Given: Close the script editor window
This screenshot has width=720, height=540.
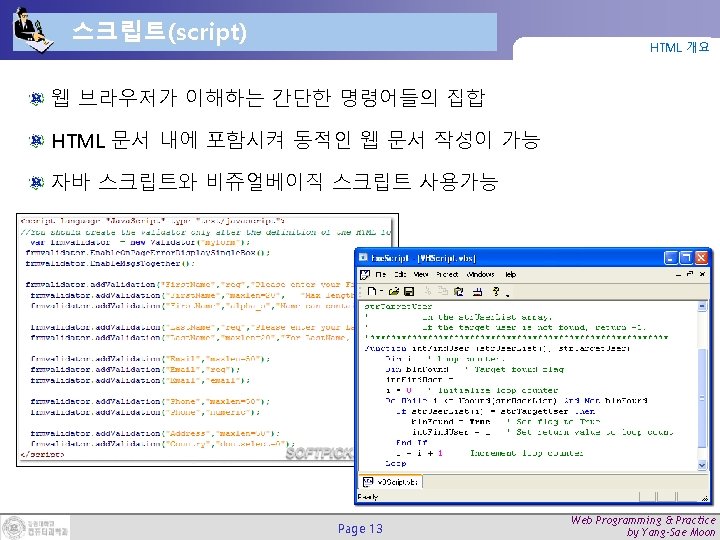Looking at the screenshot, I should pos(701,258).
